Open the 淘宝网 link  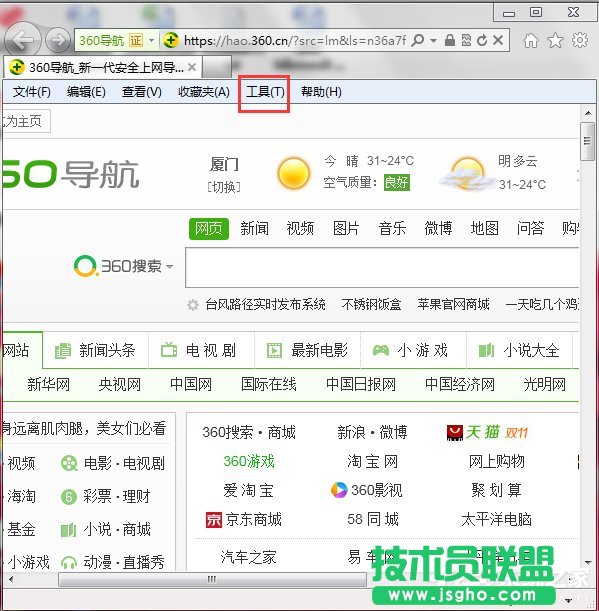372,461
